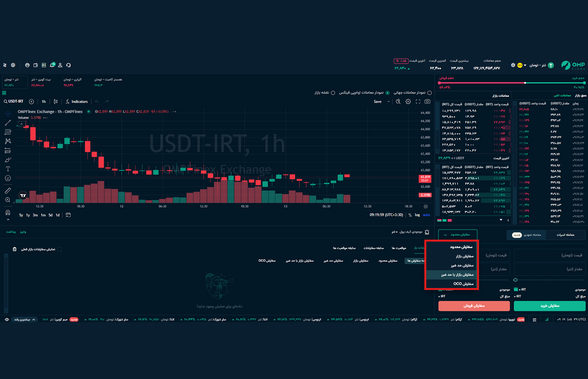Click the redo arrow in chart toolbar
This screenshot has height=379, width=588.
pos(107,102)
